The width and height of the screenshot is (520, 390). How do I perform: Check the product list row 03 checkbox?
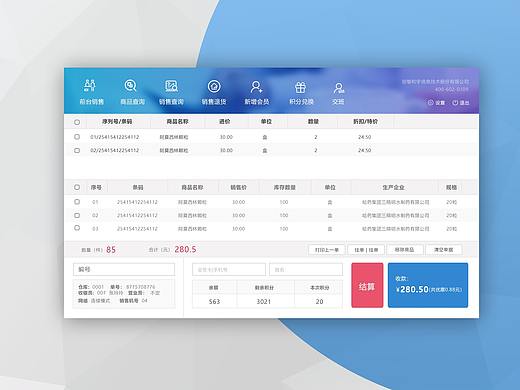point(77,228)
